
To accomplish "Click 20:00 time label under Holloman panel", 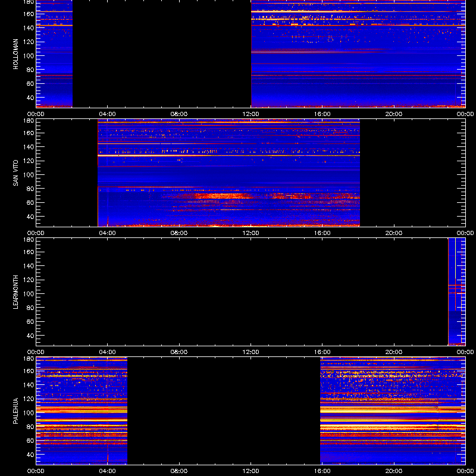I will 394,114.
